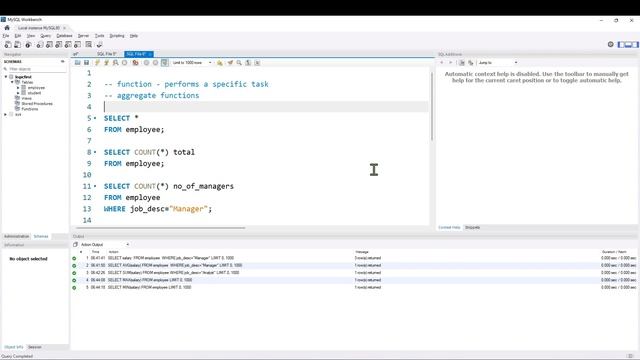Screen dimensions: 640x360
Task: Go back in context help
Action: pyautogui.click(x=442, y=62)
